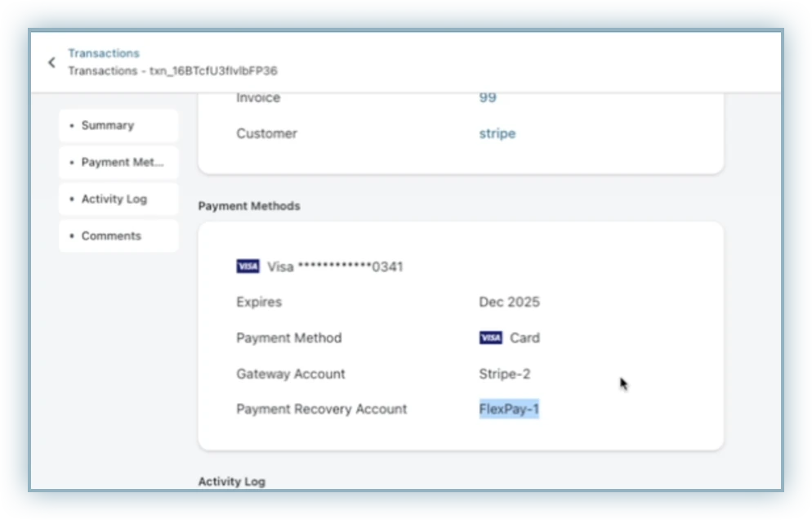Jump to Payment Methods sidebar item
The width and height of the screenshot is (812, 520).
point(118,163)
